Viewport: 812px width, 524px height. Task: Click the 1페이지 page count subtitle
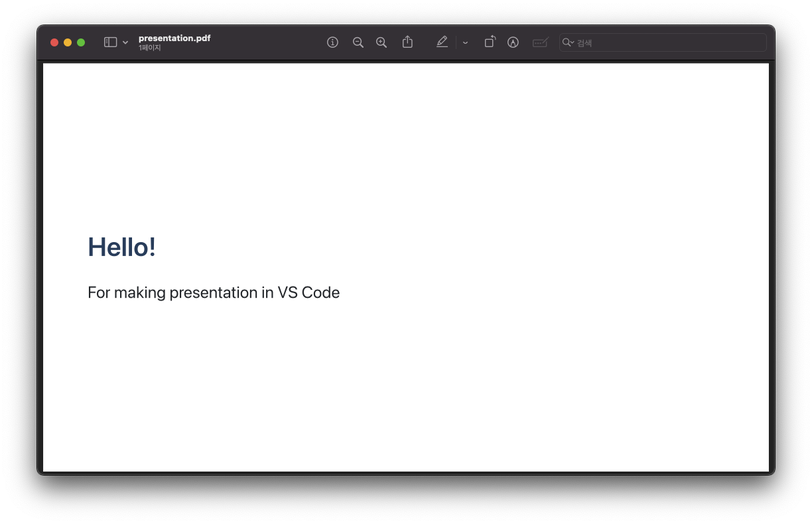click(x=150, y=48)
